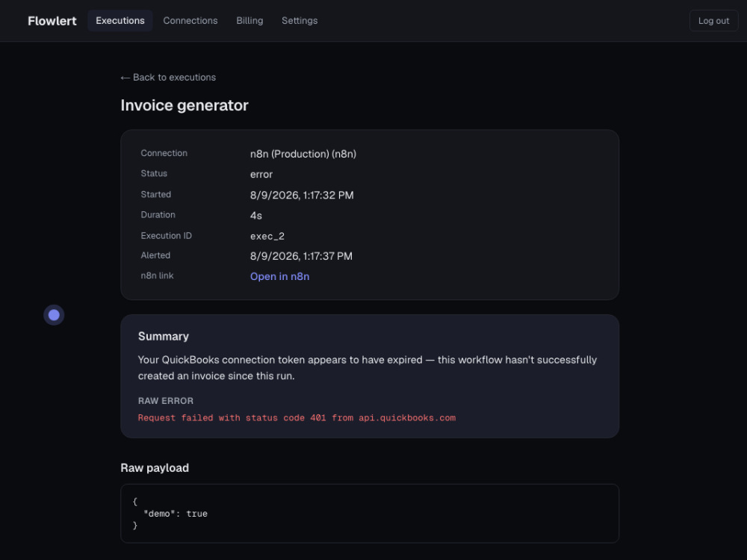
Task: Click the Alerted time 1:17:37 PM
Action: (x=301, y=256)
